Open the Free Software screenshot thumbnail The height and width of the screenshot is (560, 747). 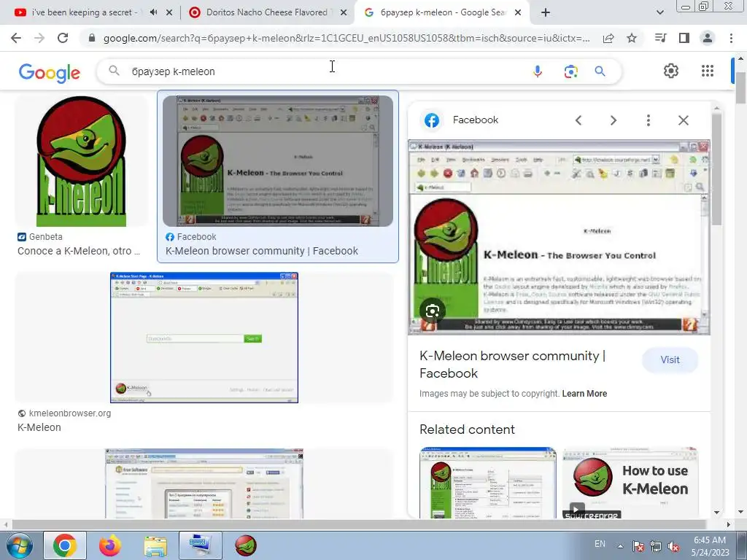(x=204, y=483)
